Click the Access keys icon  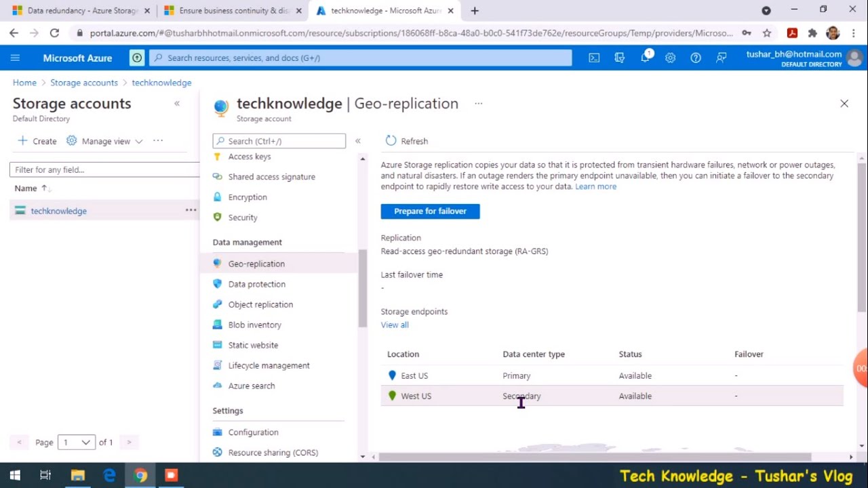point(218,157)
